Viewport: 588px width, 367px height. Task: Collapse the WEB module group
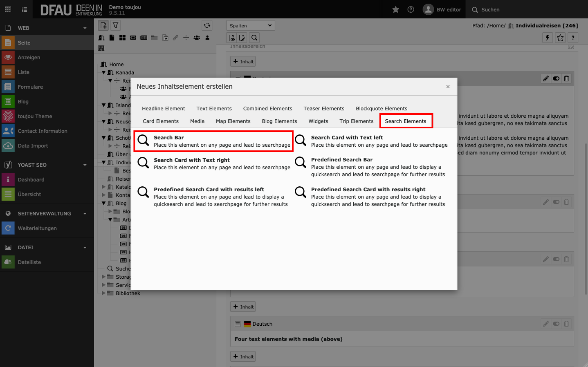[x=85, y=28]
